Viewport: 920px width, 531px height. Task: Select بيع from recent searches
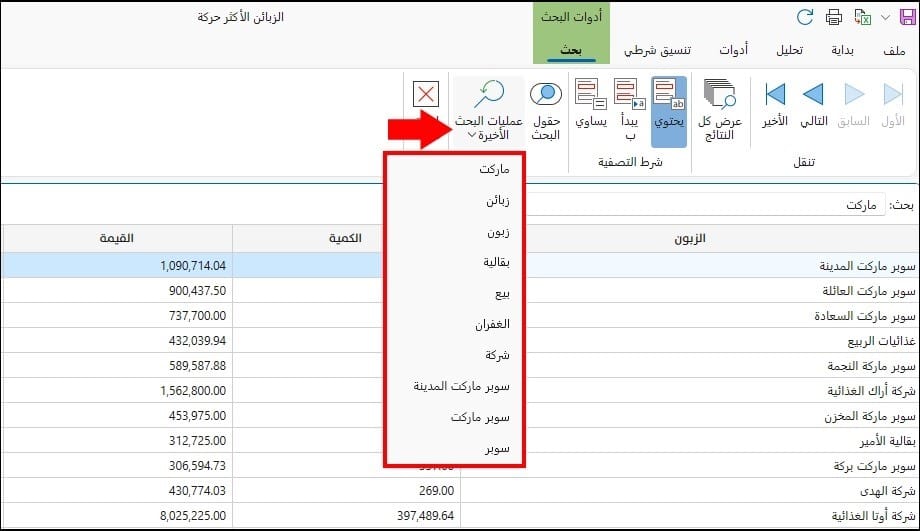click(x=455, y=293)
